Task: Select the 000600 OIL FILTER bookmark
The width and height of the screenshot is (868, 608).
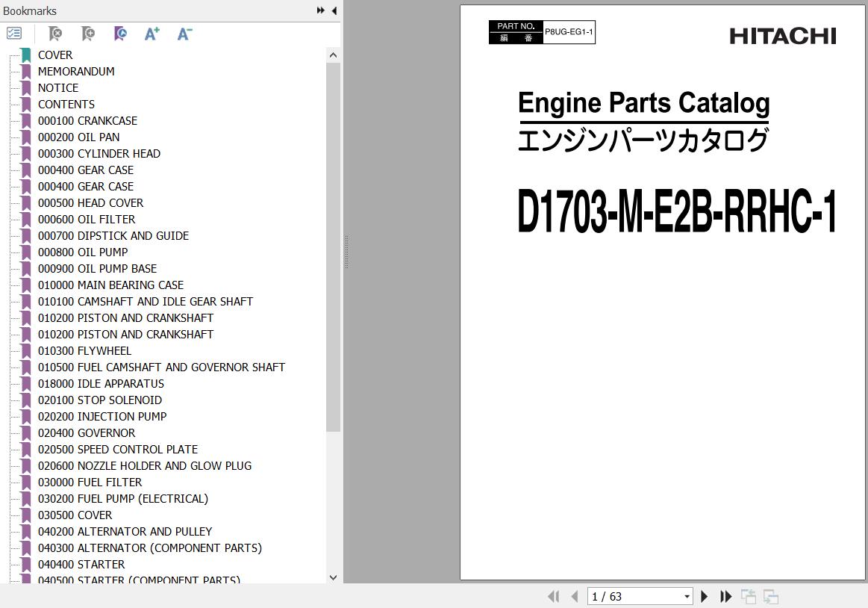Action: (87, 220)
